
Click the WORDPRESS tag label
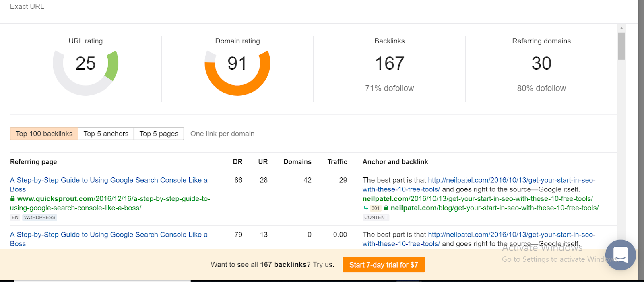coord(39,218)
